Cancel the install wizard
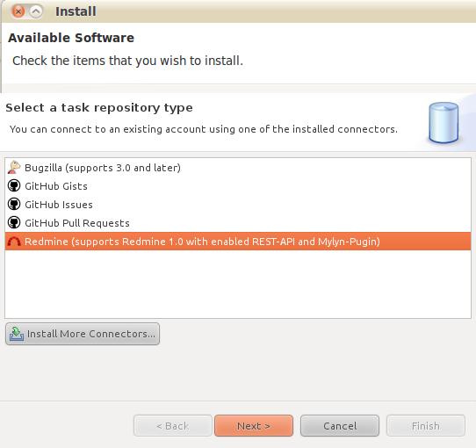Image resolution: width=476 pixels, height=448 pixels. pos(340,426)
